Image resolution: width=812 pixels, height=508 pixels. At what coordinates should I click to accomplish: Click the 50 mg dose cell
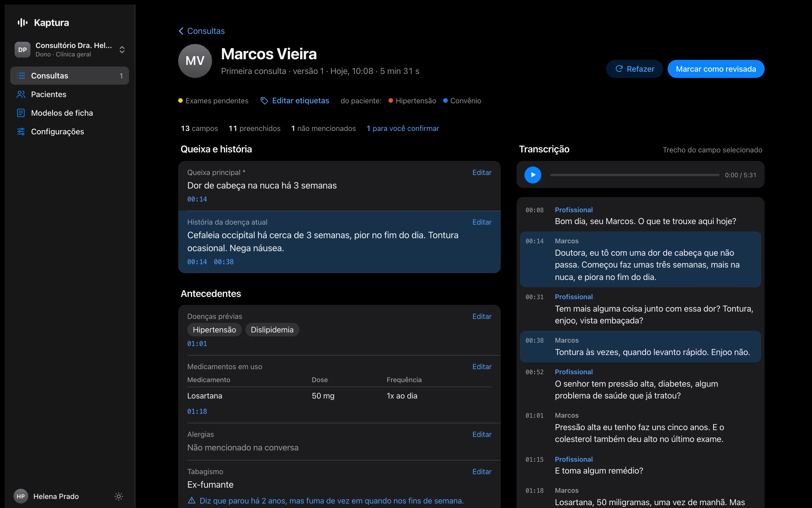[323, 396]
